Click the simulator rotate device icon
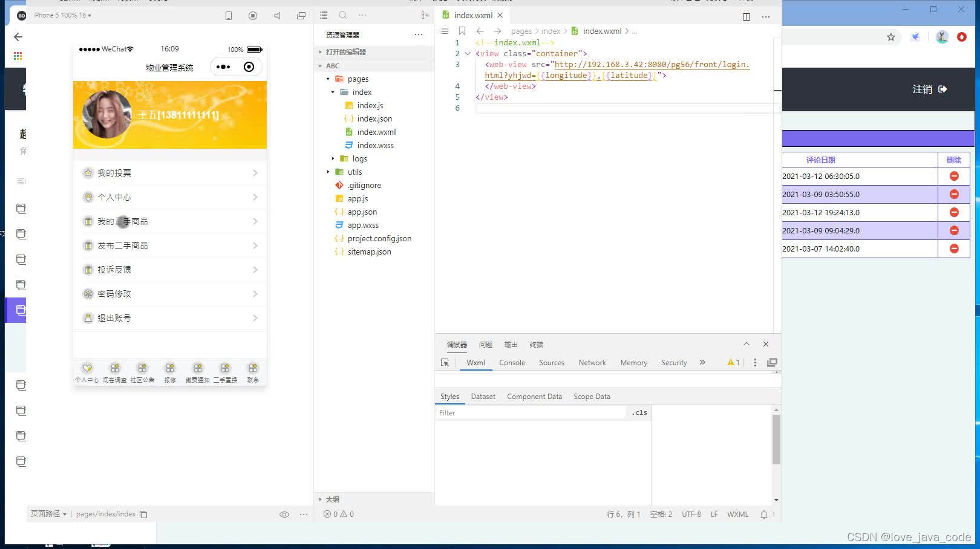 (229, 16)
